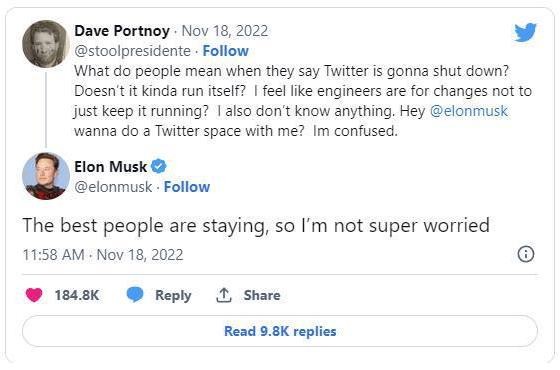This screenshot has width=560, height=370.
Task: Click the Twitter bird logo
Action: coord(525,32)
